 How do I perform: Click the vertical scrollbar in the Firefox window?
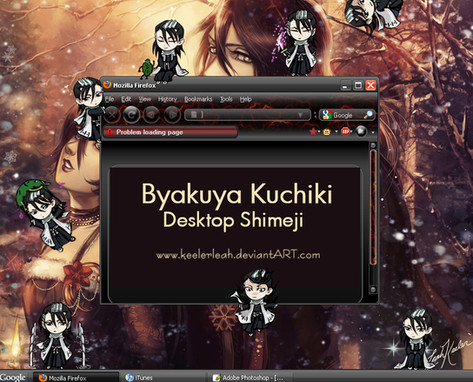tap(373, 218)
